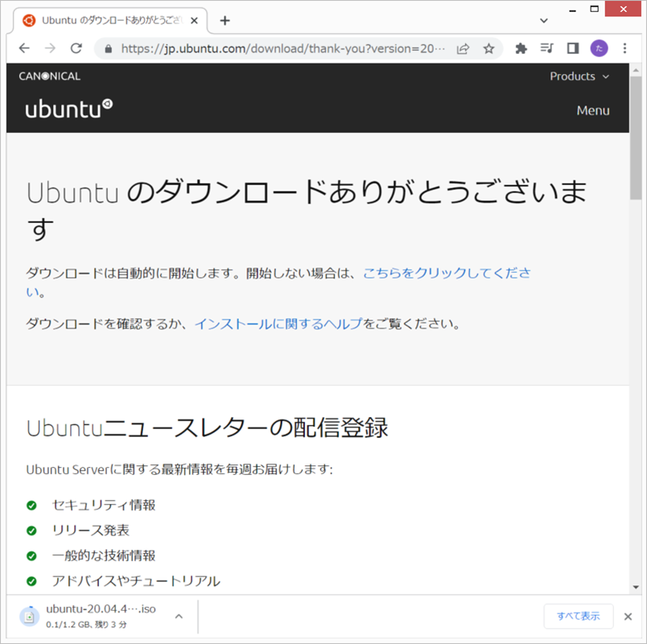647x644 pixels.
Task: Select the Ubuntu のダウンロード tab
Action: pos(110,20)
